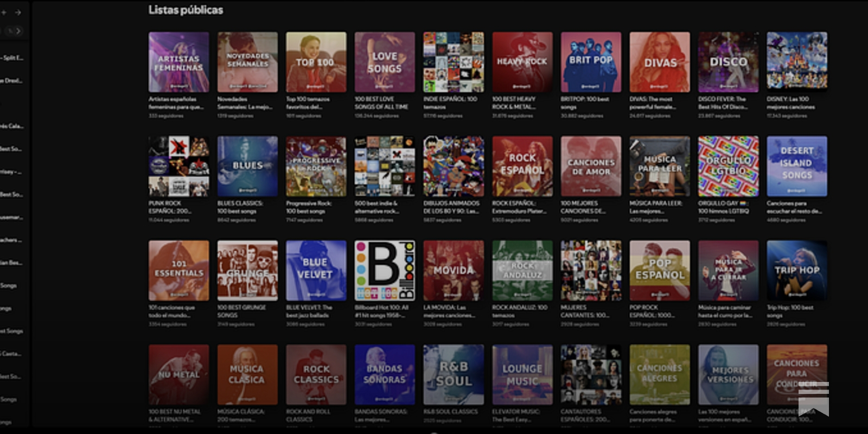Open the Novedades Semanales playlist cover
This screenshot has width=868, height=434.
pyautogui.click(x=247, y=62)
